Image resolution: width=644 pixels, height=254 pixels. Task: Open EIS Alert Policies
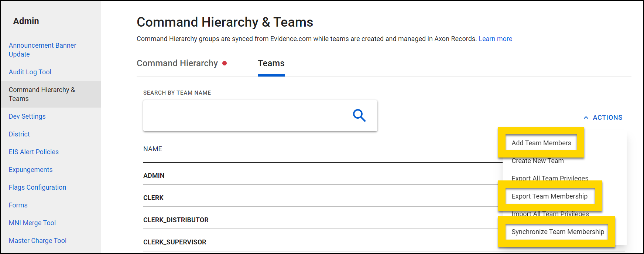coord(34,152)
